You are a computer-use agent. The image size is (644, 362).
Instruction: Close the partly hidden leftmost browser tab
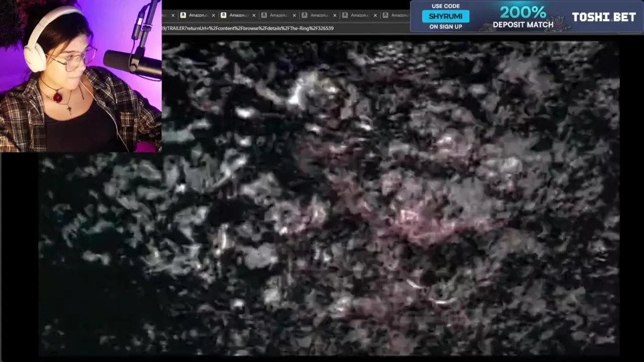173,15
